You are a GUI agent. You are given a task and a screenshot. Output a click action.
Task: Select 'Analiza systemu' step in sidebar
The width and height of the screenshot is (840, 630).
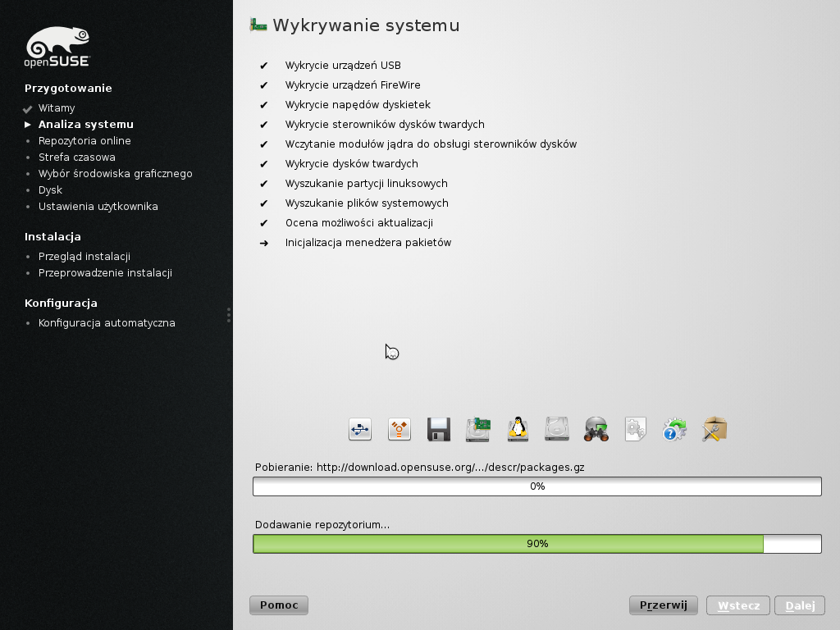(x=85, y=125)
